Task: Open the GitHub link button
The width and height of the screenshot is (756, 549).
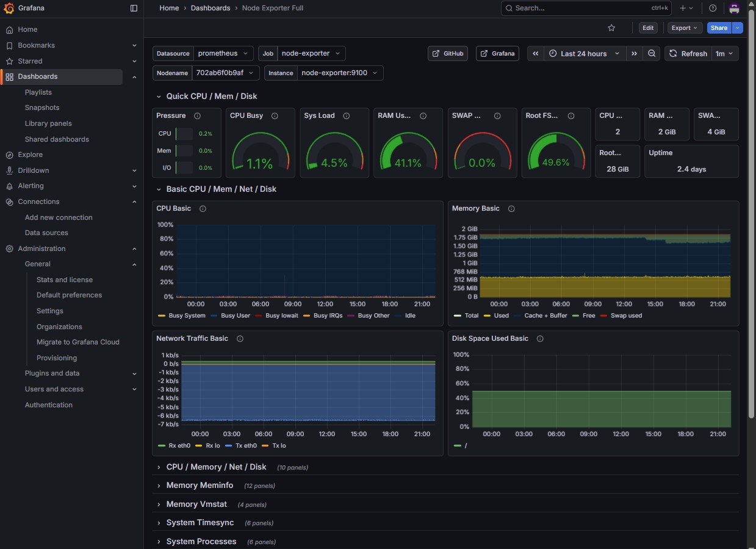Action: pyautogui.click(x=448, y=54)
